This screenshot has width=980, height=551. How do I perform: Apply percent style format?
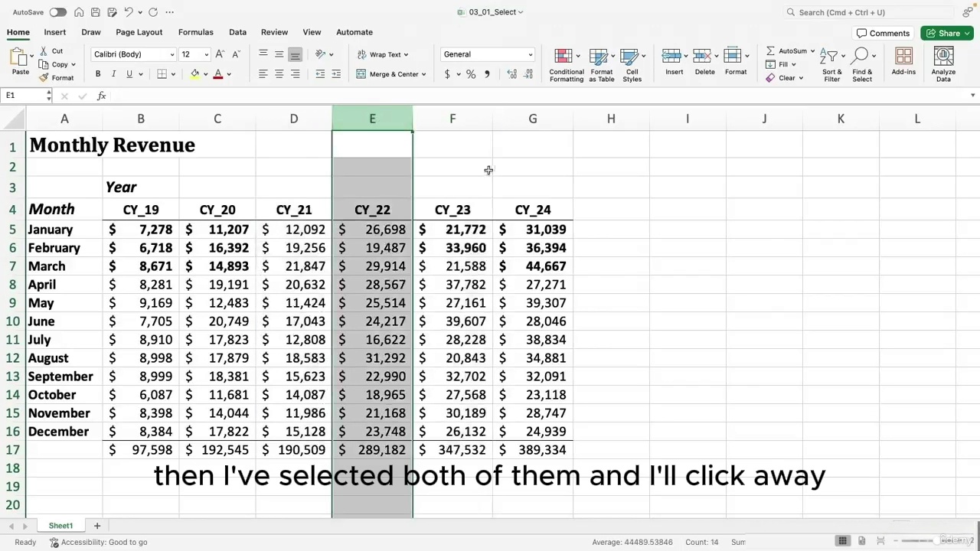[x=471, y=74]
